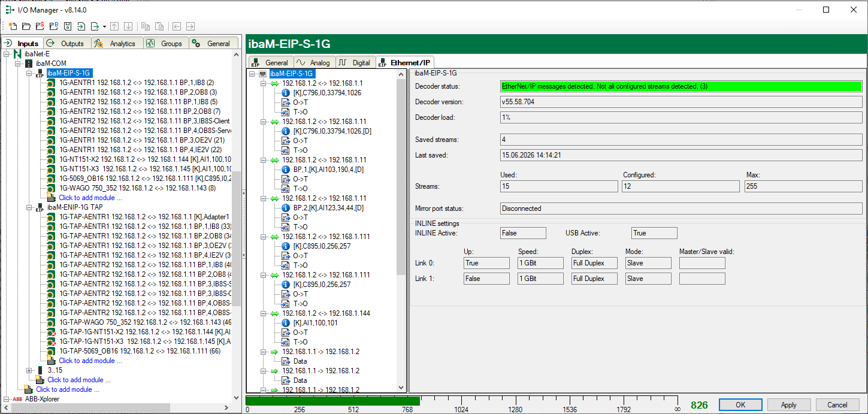Image resolution: width=868 pixels, height=414 pixels.
Task: Collapse the ibaM-EIP-S-1G node in left tree
Action: 29,73
